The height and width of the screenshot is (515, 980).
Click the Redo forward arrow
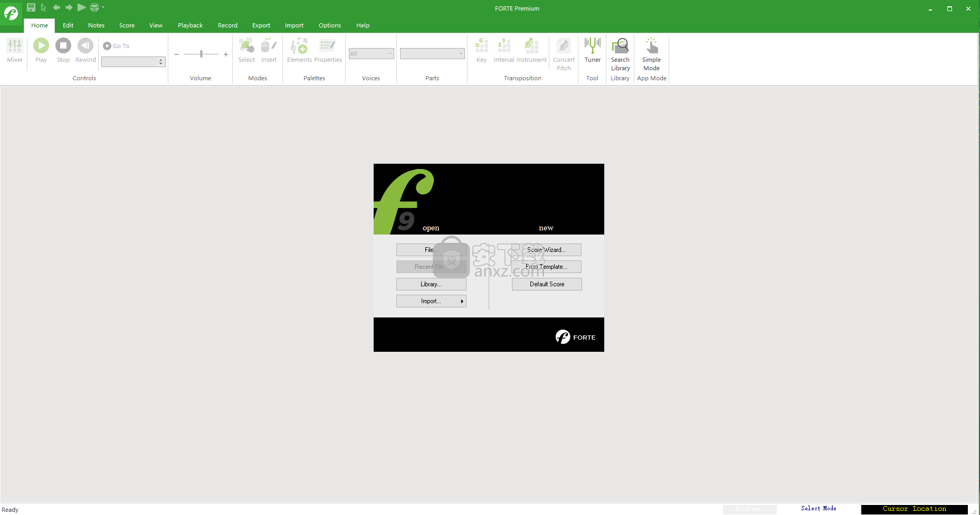(69, 7)
